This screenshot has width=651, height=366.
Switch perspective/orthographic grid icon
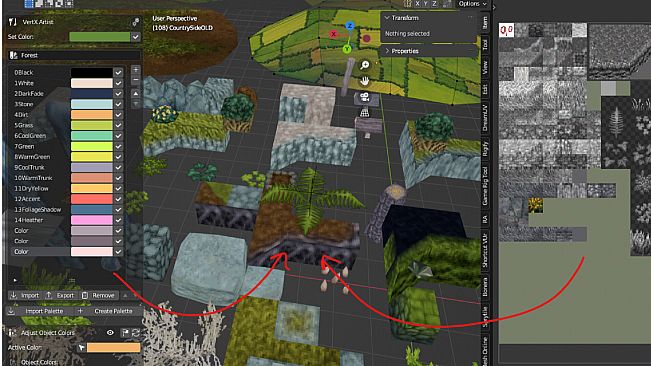pos(365,112)
